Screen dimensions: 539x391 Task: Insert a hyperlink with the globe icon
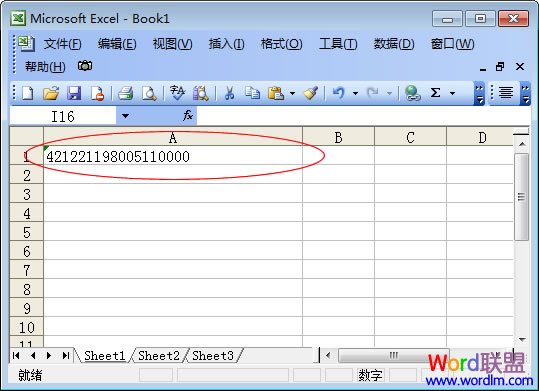412,93
